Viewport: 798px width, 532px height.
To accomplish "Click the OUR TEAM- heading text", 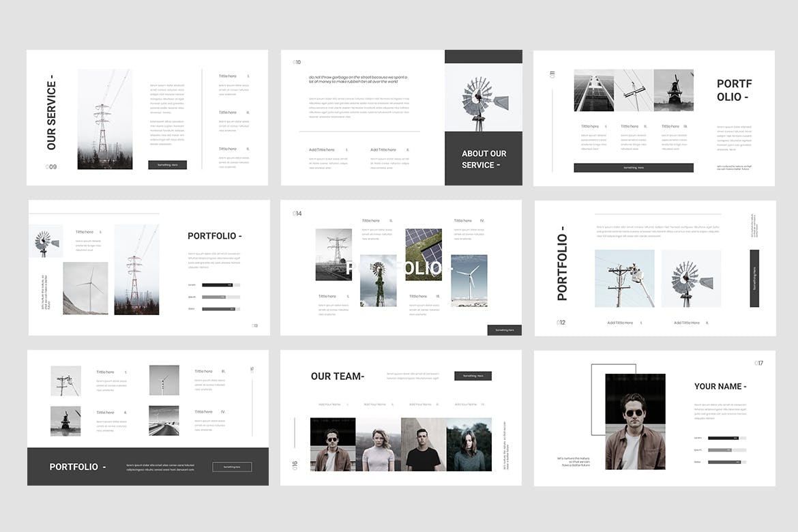I will [338, 376].
